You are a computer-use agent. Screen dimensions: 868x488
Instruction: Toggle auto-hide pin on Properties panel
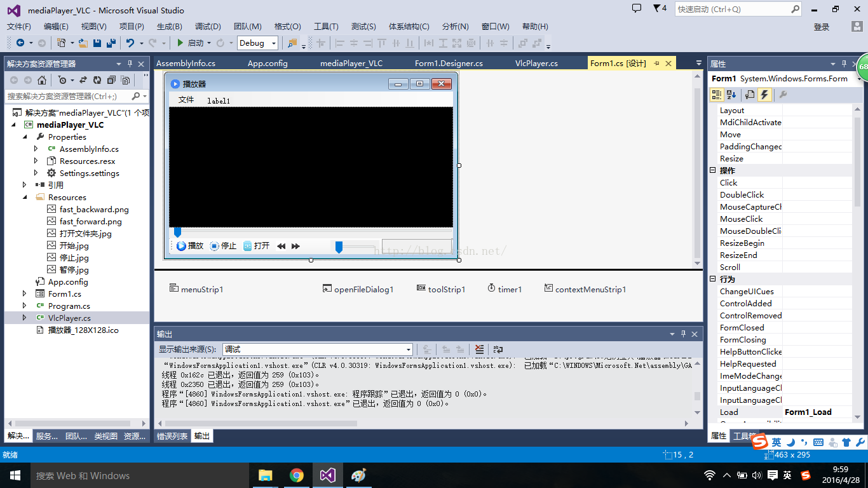(x=844, y=64)
